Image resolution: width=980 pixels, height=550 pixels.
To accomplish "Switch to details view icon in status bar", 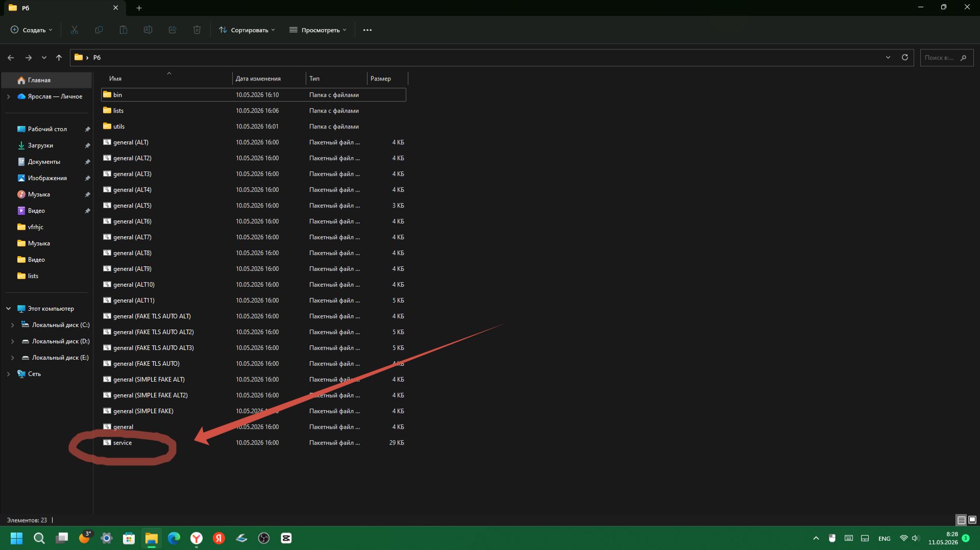I will (x=961, y=520).
